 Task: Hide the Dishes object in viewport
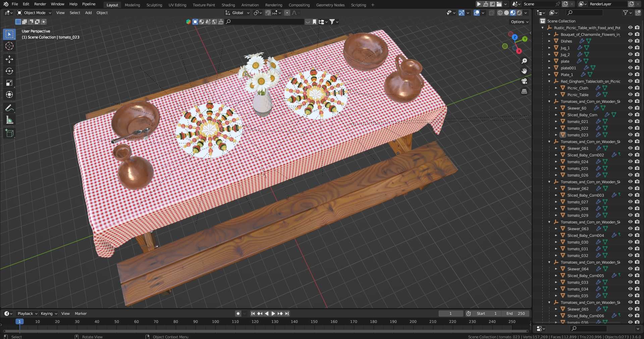pyautogui.click(x=630, y=41)
